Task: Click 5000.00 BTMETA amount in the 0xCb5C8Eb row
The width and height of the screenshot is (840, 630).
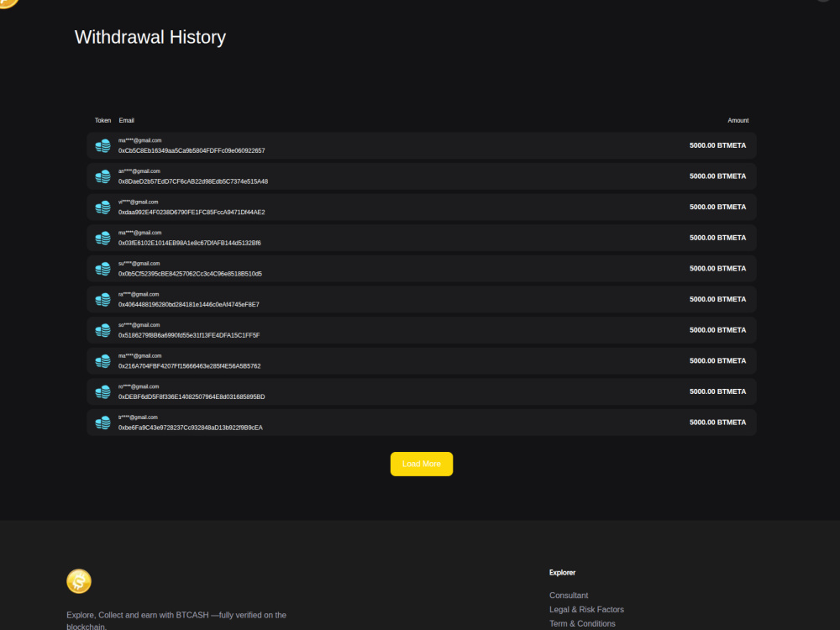Action: 718,145
